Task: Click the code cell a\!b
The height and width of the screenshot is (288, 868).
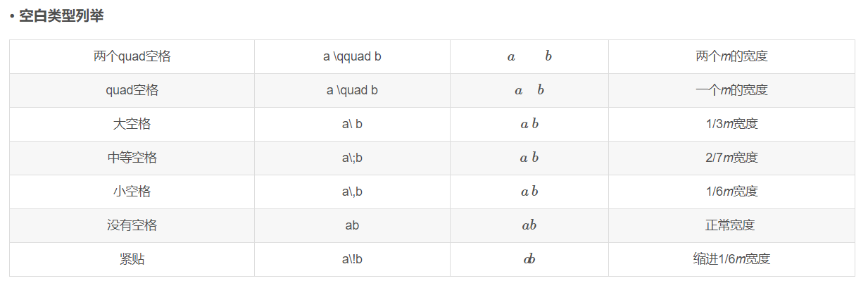Action: pyautogui.click(x=352, y=259)
